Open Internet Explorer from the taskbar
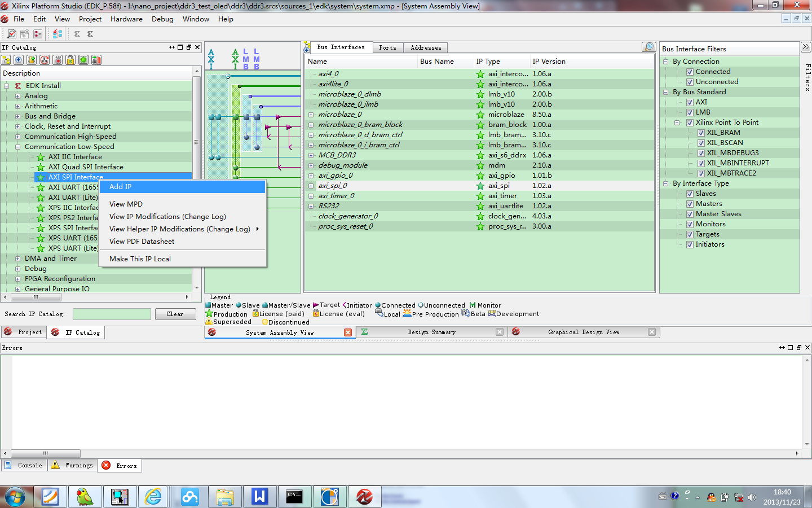812x508 pixels. 153,497
